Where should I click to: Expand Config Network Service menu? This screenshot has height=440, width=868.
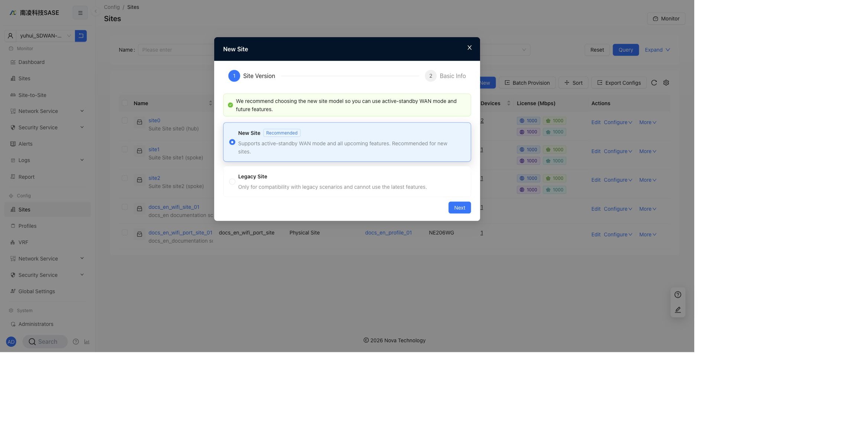click(48, 259)
